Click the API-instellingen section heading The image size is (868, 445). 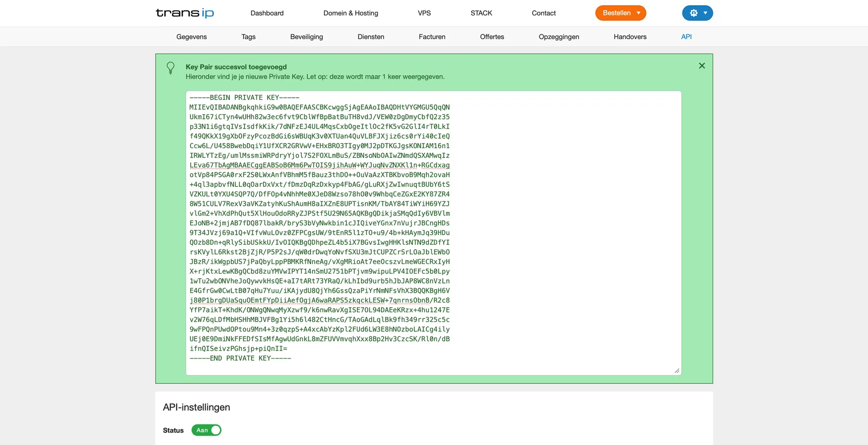196,407
